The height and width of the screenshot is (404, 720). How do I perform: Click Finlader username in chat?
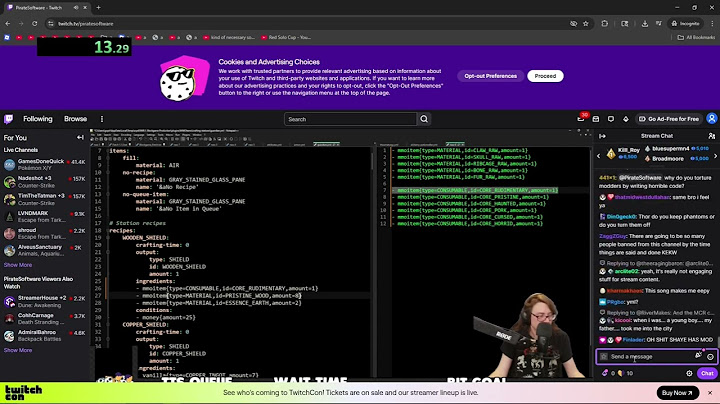pyautogui.click(x=633, y=340)
